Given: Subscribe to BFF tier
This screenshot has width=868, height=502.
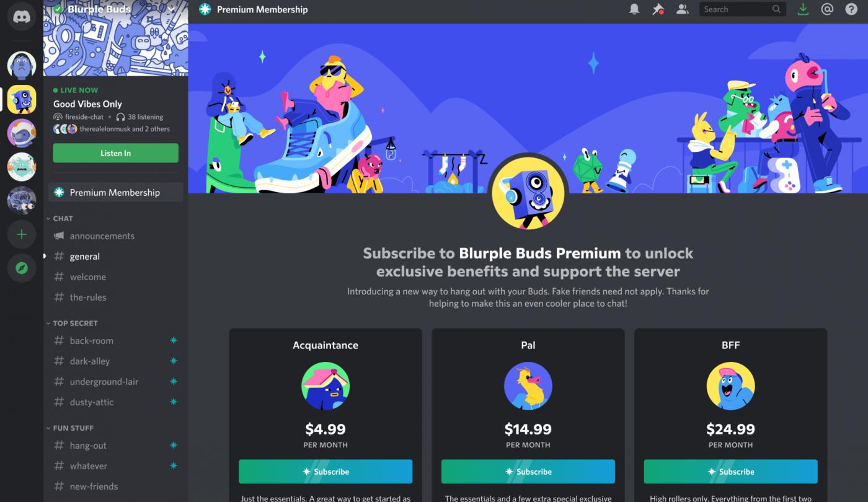Looking at the screenshot, I should pos(730,472).
